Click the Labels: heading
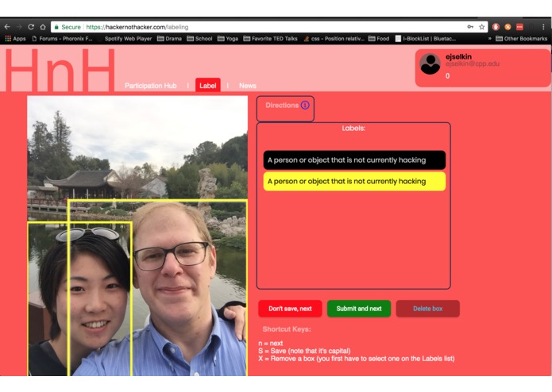The image size is (552, 392). (x=353, y=129)
